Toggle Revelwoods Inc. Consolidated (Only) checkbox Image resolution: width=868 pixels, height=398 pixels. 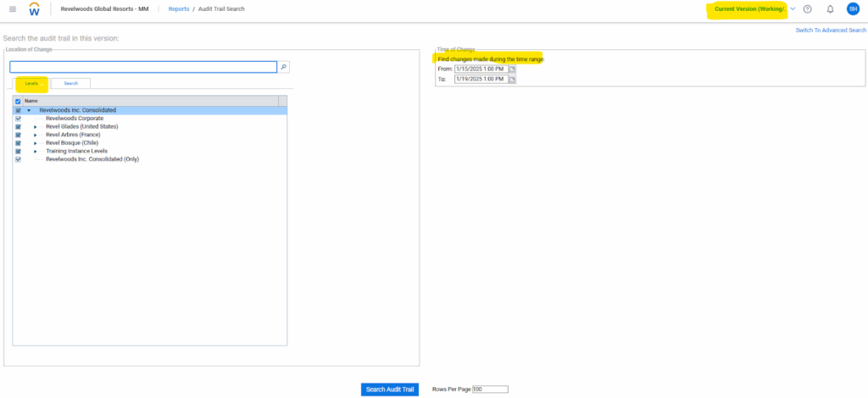click(x=18, y=159)
